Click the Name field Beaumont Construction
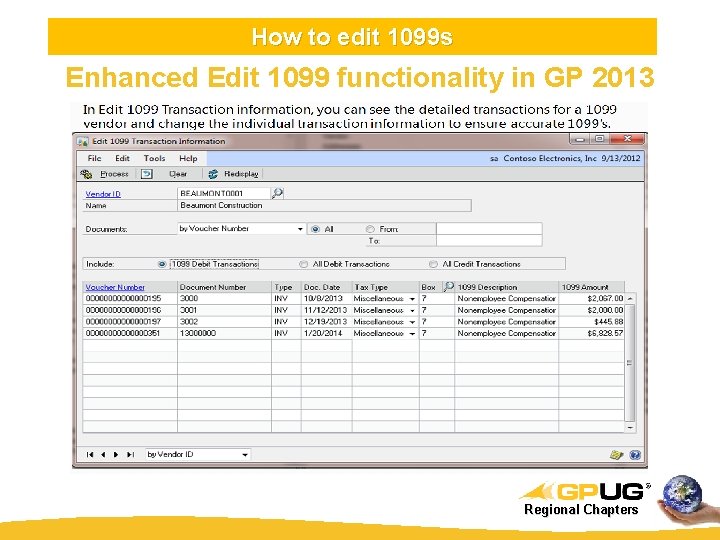Screen dimensions: 720x540 click(324, 205)
